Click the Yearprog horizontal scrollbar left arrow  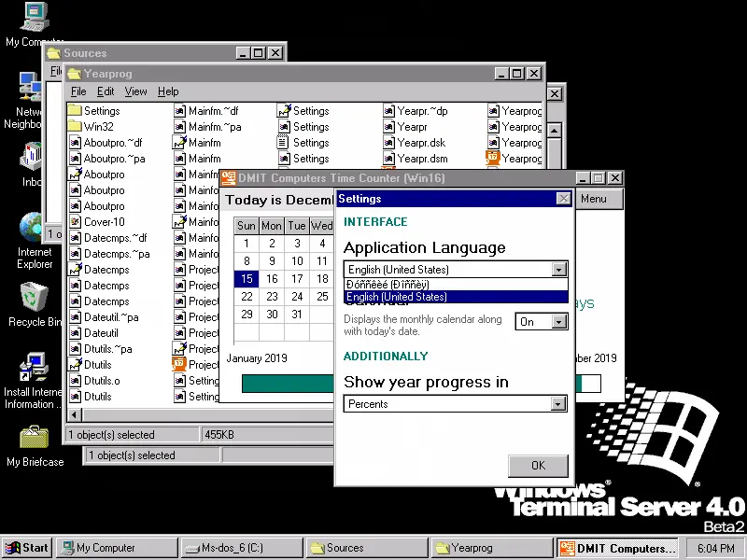coord(74,414)
